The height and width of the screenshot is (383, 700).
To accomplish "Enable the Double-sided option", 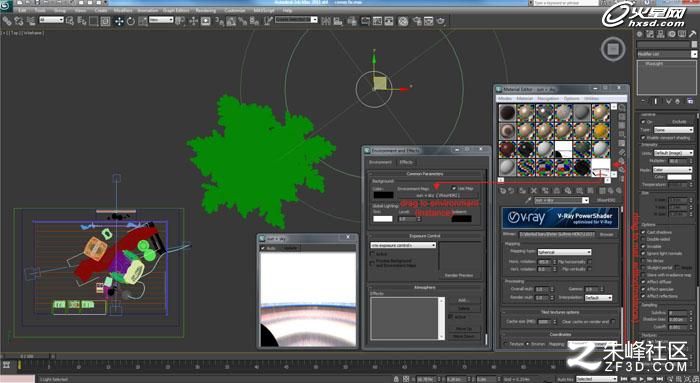I will tap(643, 239).
